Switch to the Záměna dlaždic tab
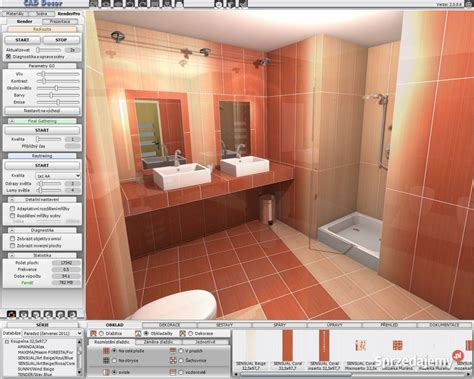 tap(159, 342)
